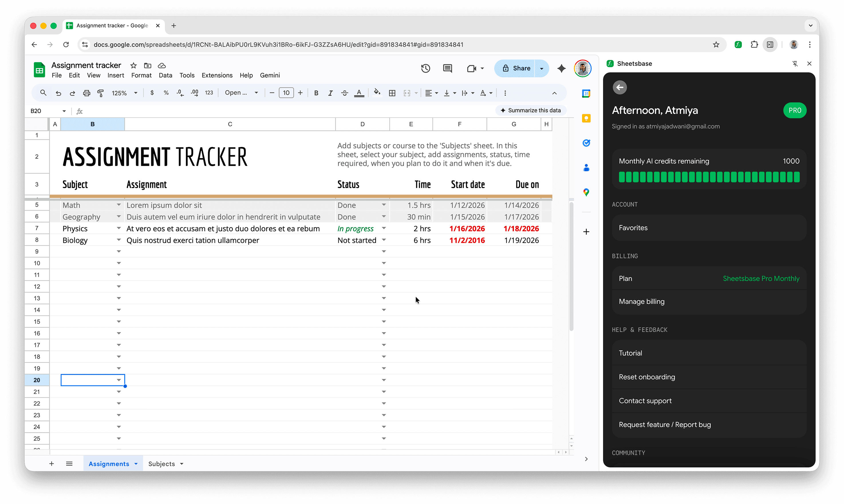The height and width of the screenshot is (504, 844).
Task: Open the borders tool
Action: click(x=392, y=93)
